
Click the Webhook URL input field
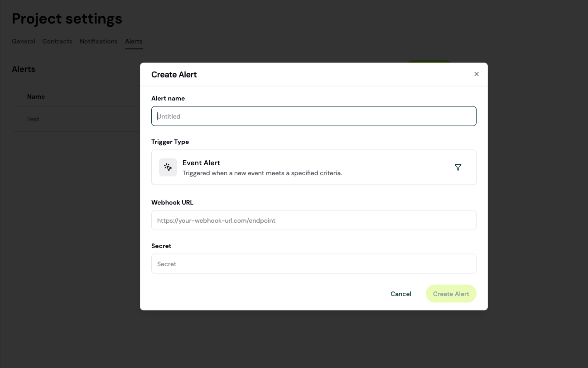pos(313,220)
